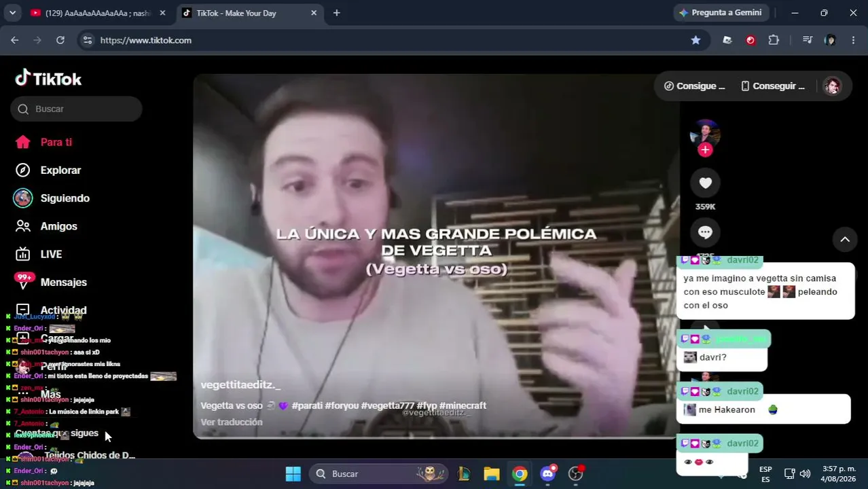The width and height of the screenshot is (868, 489).
Task: Like the video with the heart icon
Action: (x=705, y=183)
